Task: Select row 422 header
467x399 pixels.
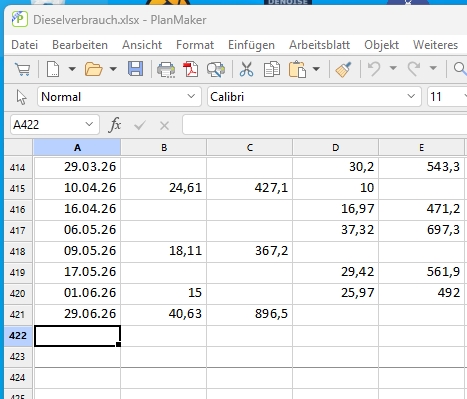Action: tap(18, 335)
